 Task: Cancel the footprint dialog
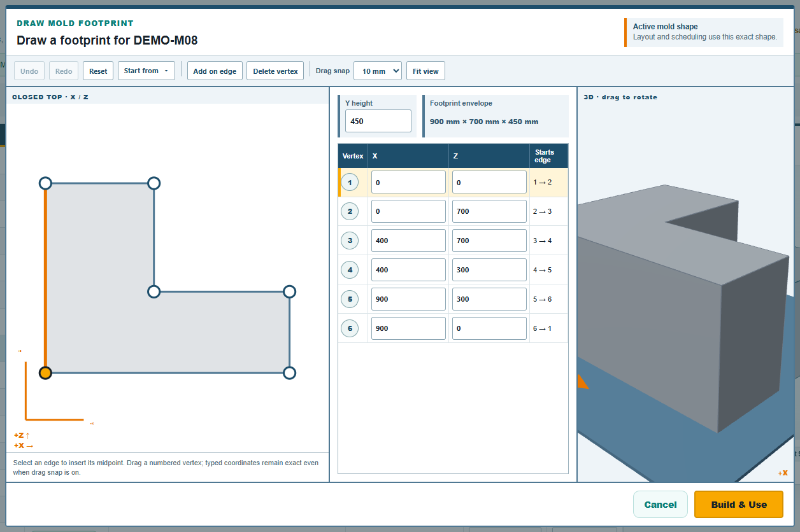(661, 505)
